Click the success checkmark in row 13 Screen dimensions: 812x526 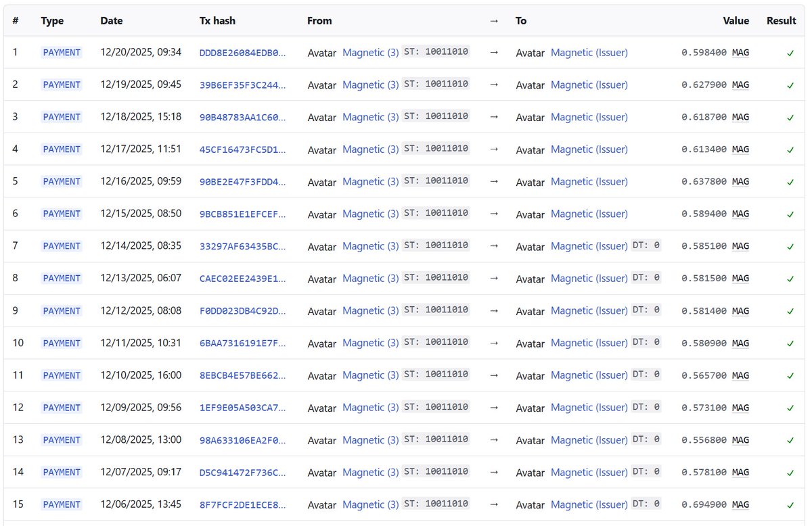pyautogui.click(x=790, y=440)
